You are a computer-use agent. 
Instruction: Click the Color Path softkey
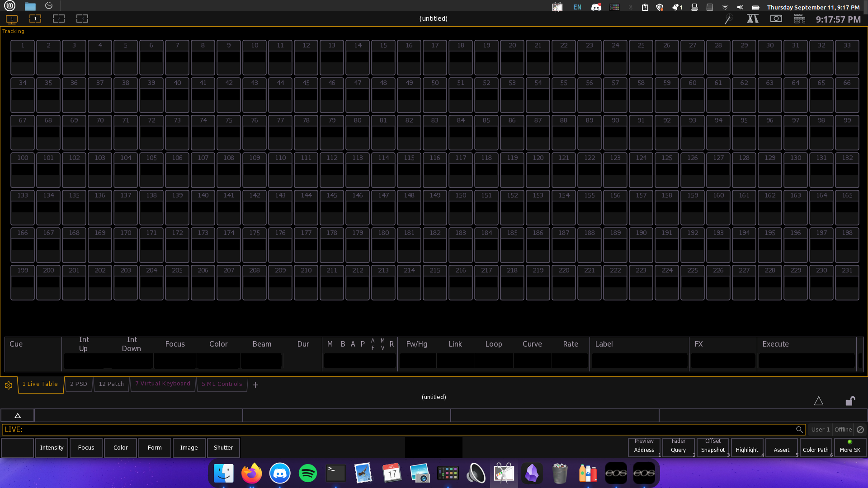[x=816, y=448]
